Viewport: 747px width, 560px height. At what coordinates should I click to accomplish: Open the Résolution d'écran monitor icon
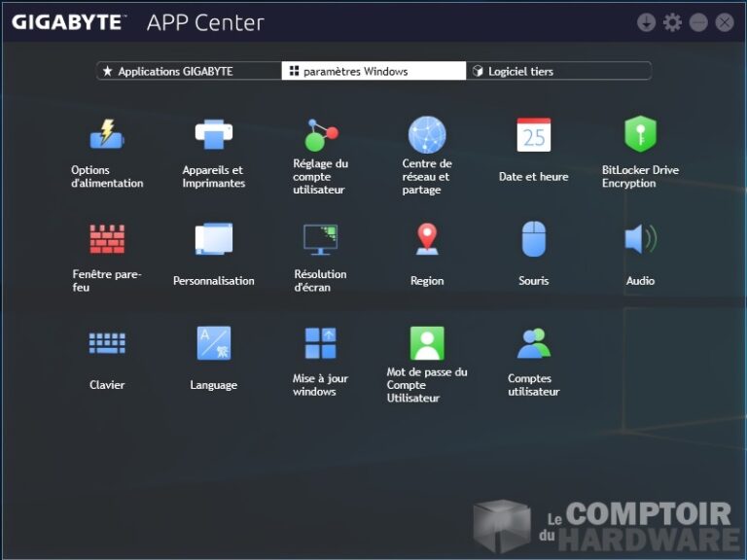(x=321, y=239)
